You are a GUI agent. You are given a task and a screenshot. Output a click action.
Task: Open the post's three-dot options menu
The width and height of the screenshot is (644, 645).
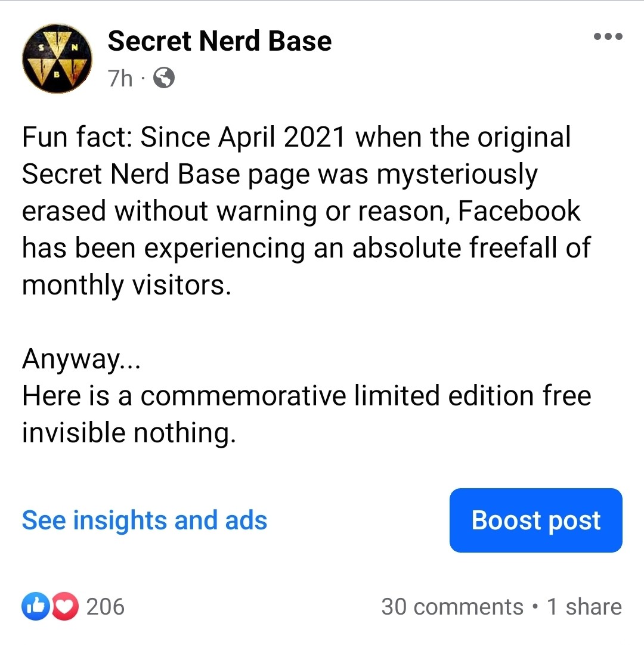click(x=608, y=37)
